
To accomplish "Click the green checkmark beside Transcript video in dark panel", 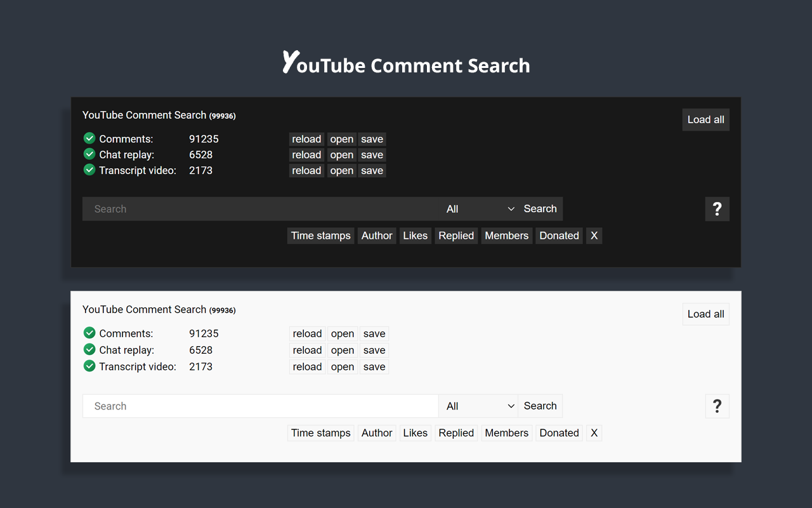I will click(89, 170).
